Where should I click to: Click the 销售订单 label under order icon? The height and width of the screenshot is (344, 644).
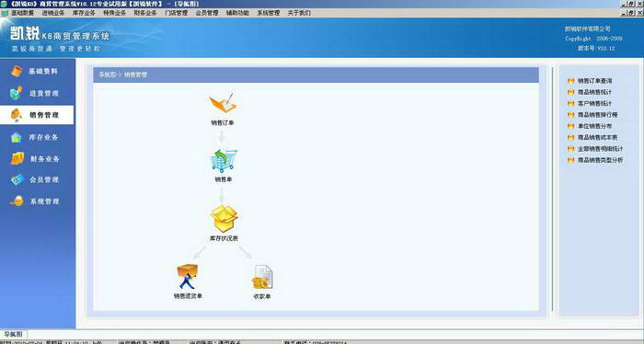click(223, 122)
